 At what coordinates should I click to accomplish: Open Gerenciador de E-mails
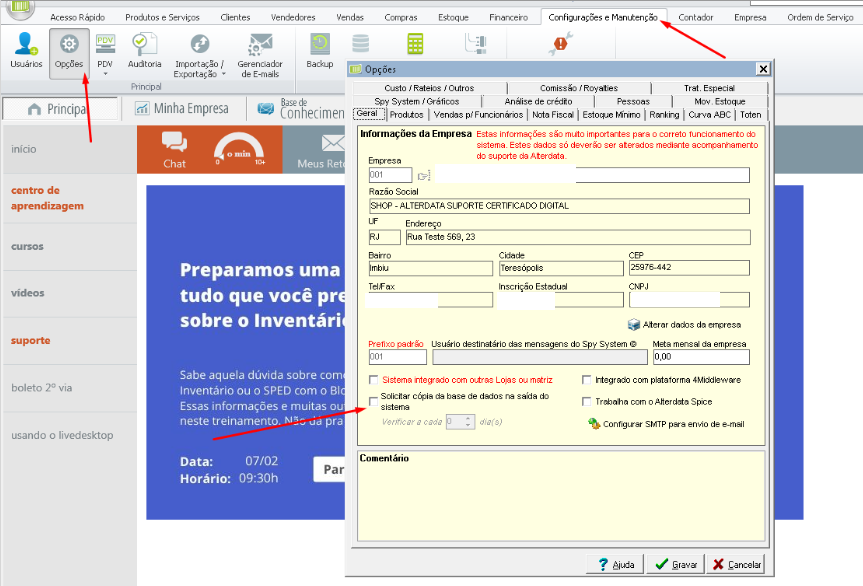(260, 54)
